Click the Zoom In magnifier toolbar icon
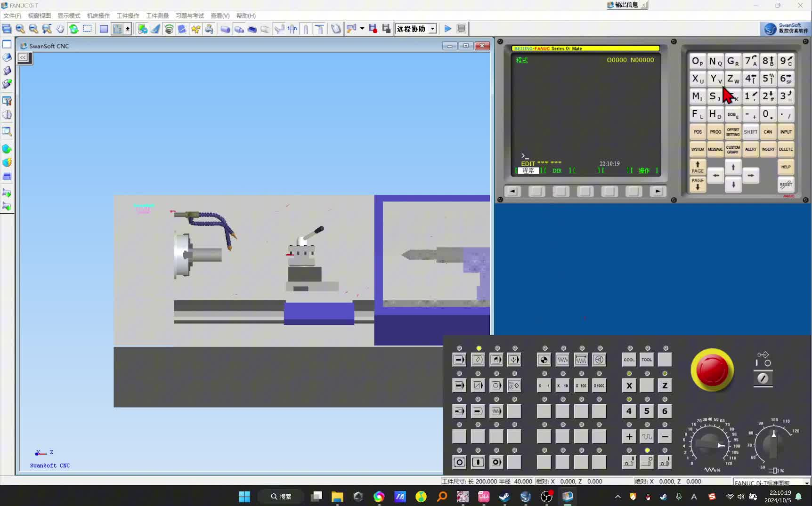The width and height of the screenshot is (812, 506). point(20,29)
